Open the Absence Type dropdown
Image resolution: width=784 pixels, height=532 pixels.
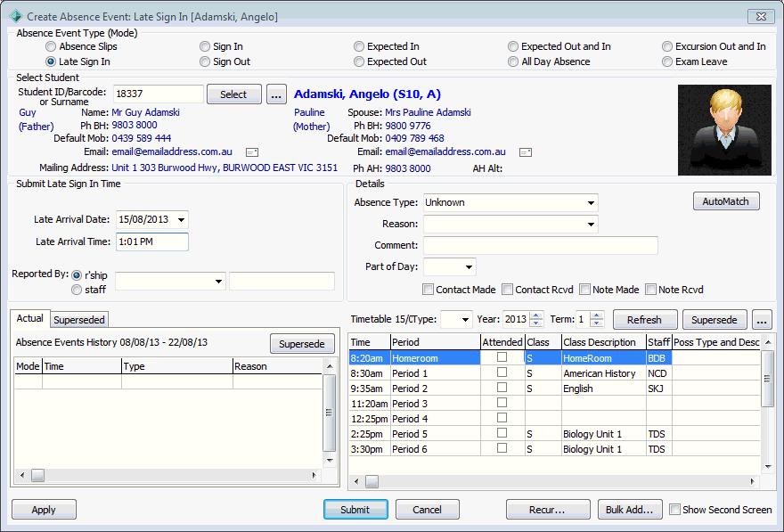591,203
